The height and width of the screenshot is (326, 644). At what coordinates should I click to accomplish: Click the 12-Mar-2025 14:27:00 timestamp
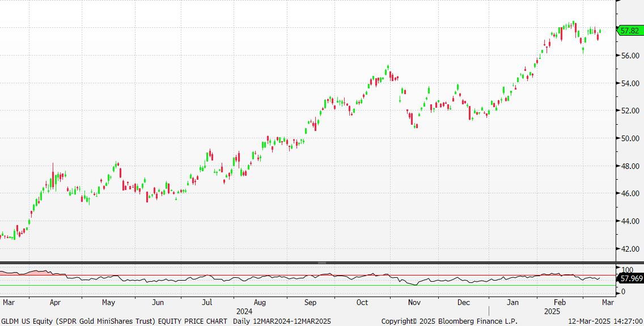coord(605,321)
